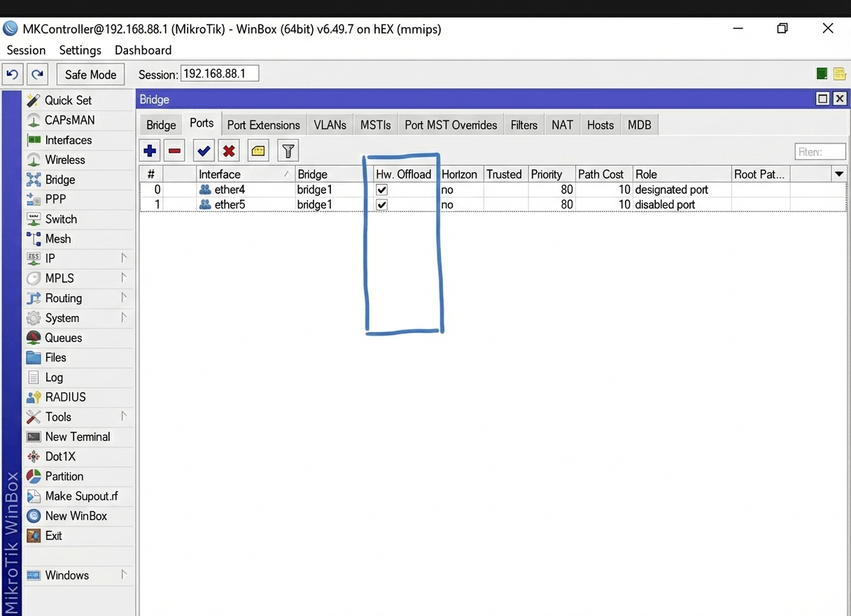Screen dimensions: 851x616
Task: Activate the filter funnel tool
Action: (x=287, y=150)
